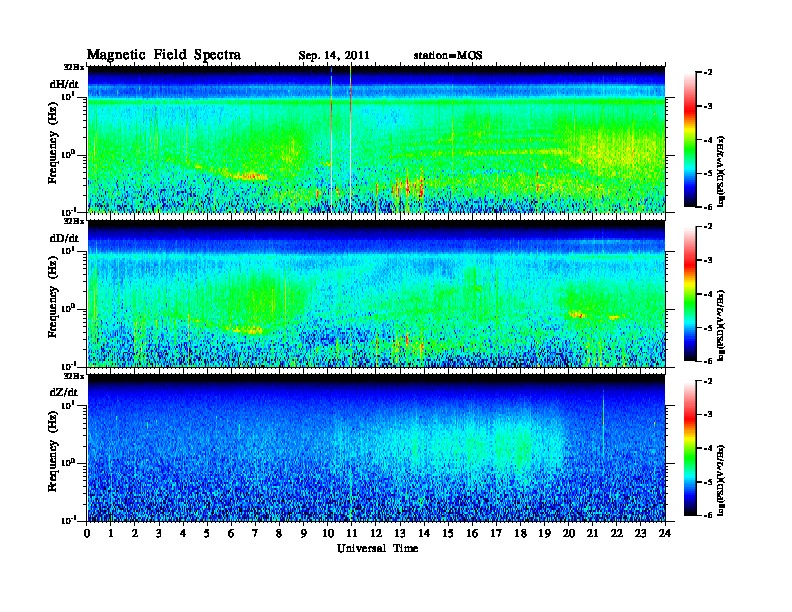Click the dH/dt panel color scale bar

point(690,139)
